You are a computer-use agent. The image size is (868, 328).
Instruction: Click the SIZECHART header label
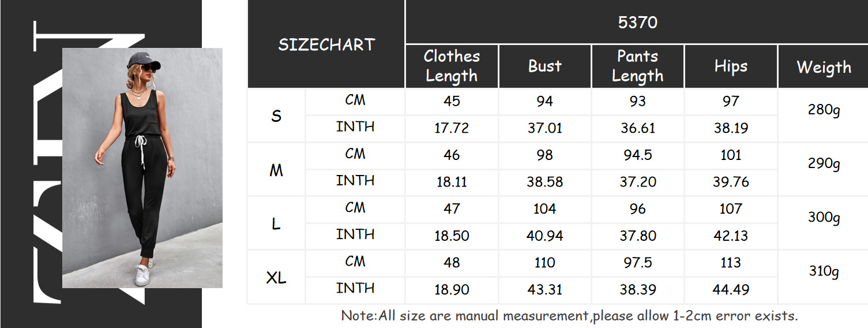click(326, 45)
